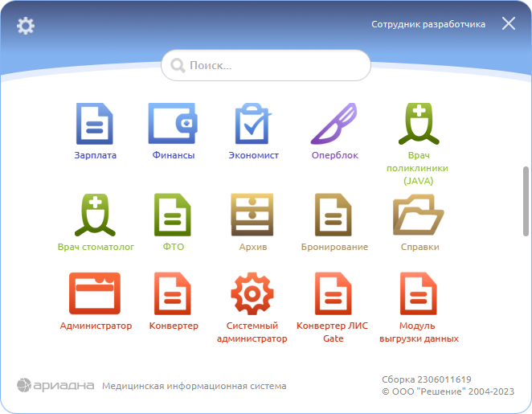This screenshot has height=414, width=532.
Task: Open Врач поликлиники (JAVA) doctor icon
Action: (419, 124)
